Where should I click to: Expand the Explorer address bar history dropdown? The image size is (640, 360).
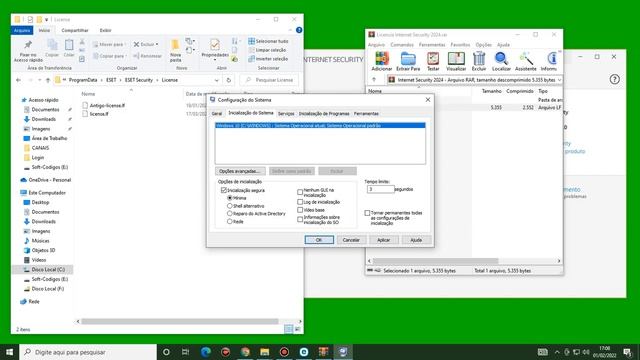[x=216, y=80]
